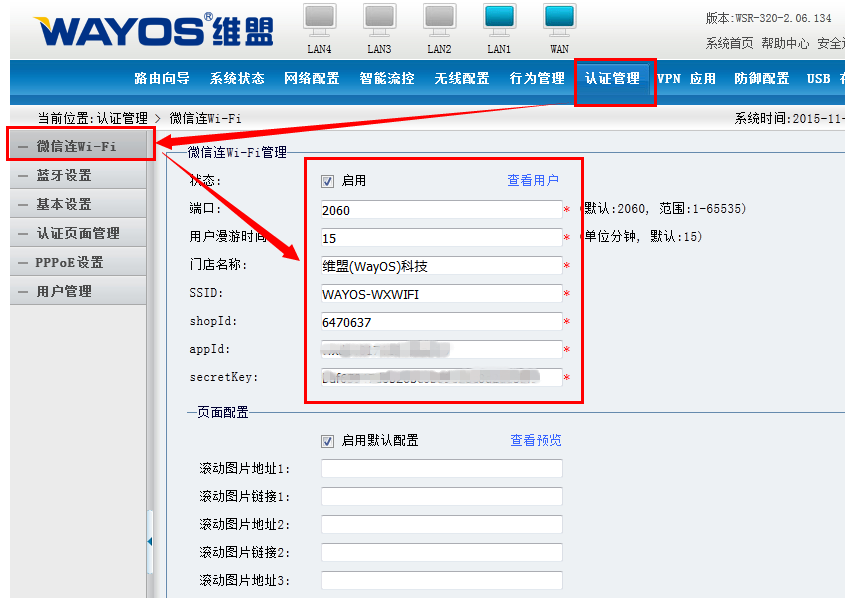The width and height of the screenshot is (845, 598).
Task: Click the shopId label
Action: [x=213, y=321]
